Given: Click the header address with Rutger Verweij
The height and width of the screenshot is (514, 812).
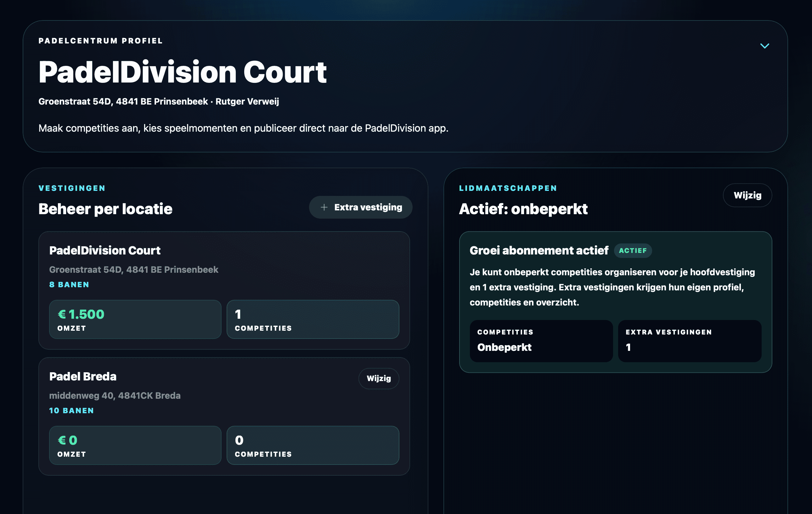Looking at the screenshot, I should point(159,101).
